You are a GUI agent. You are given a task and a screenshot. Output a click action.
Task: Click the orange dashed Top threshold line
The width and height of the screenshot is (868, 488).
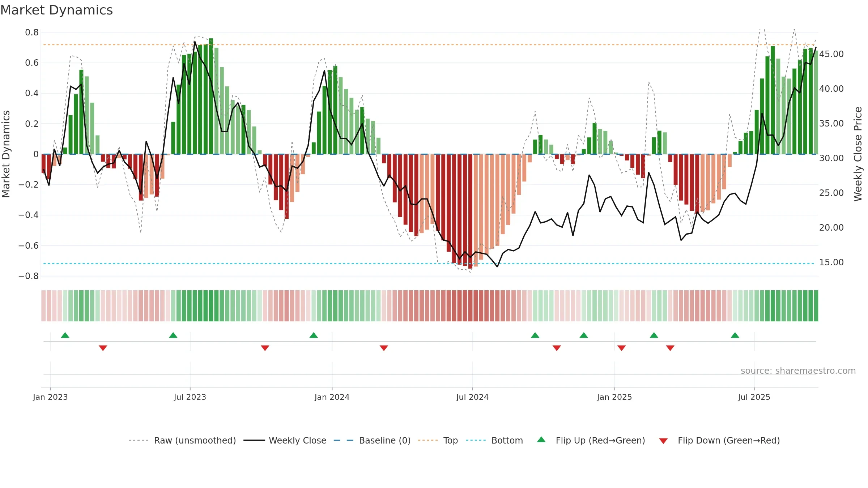pos(429,45)
